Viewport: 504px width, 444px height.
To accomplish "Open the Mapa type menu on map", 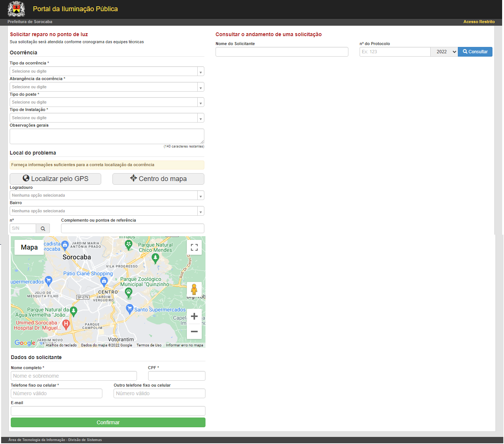I will [29, 247].
